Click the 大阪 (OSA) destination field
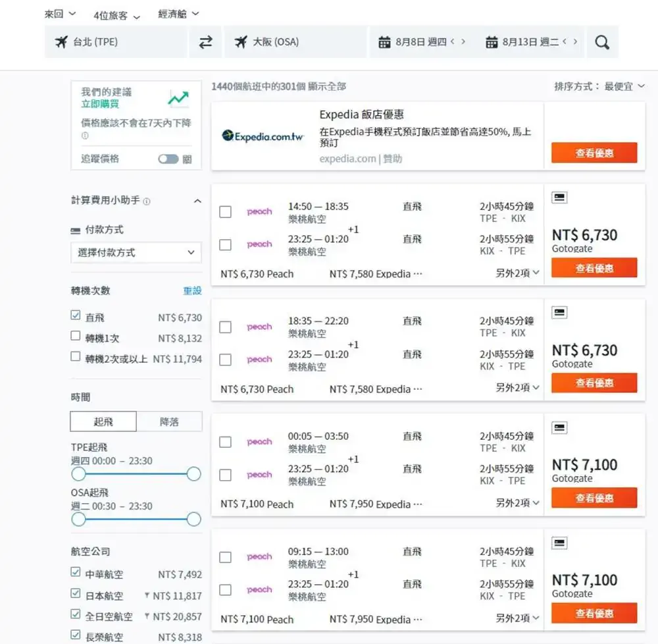Image resolution: width=658 pixels, height=644 pixels. pyautogui.click(x=295, y=42)
